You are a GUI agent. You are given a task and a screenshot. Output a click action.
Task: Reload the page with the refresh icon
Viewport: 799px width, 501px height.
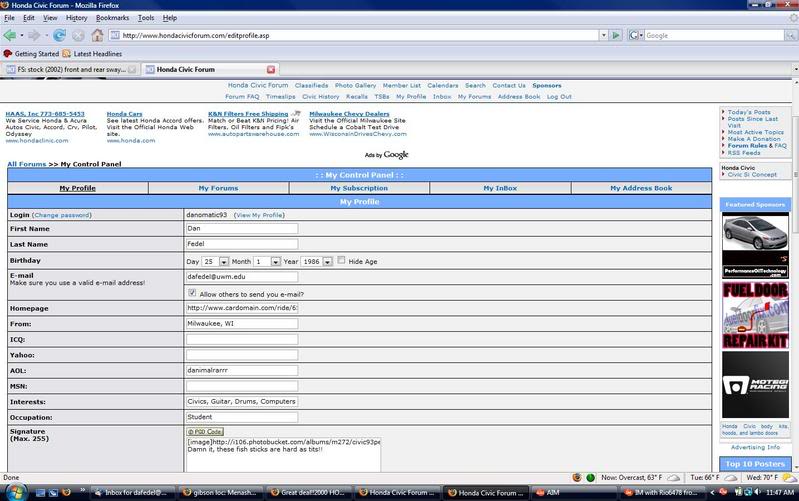(59, 35)
